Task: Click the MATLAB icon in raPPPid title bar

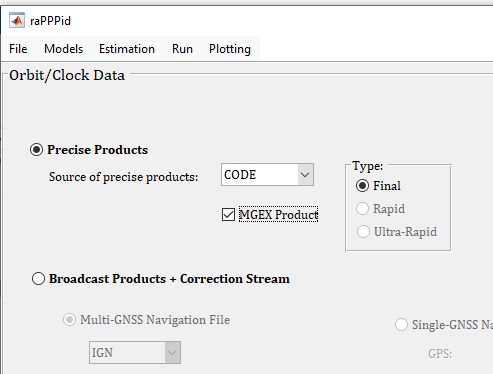Action: point(17,21)
